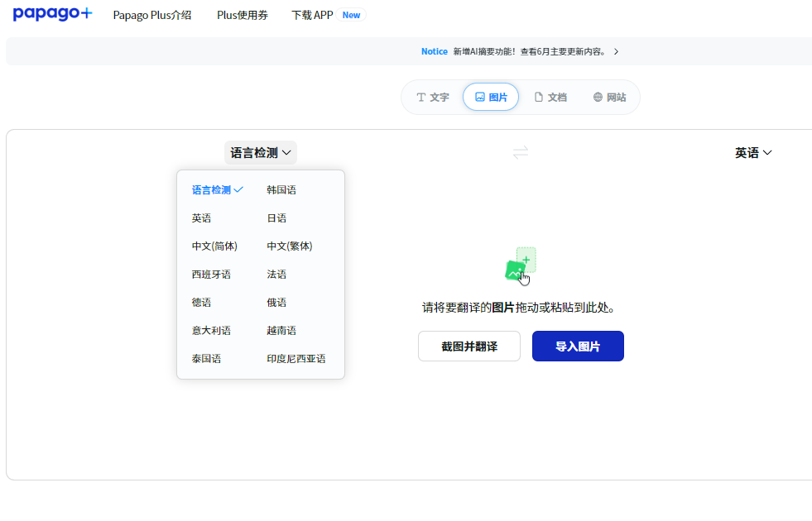Collapse the 语言检测 source language dropdown
This screenshot has width=812, height=521.
tap(261, 153)
